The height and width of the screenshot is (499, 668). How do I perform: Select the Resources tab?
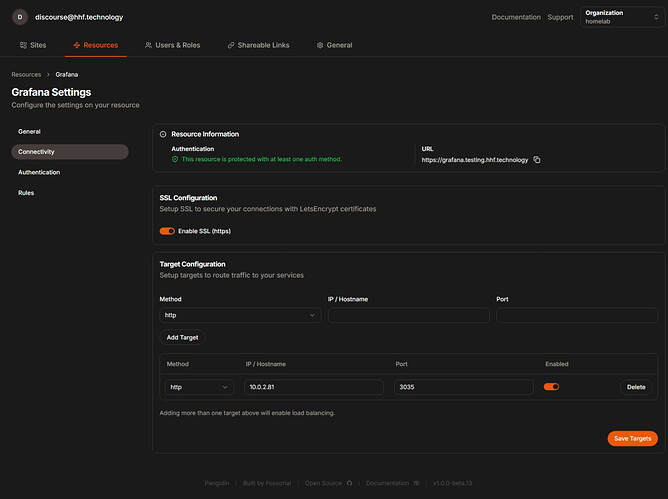click(95, 45)
